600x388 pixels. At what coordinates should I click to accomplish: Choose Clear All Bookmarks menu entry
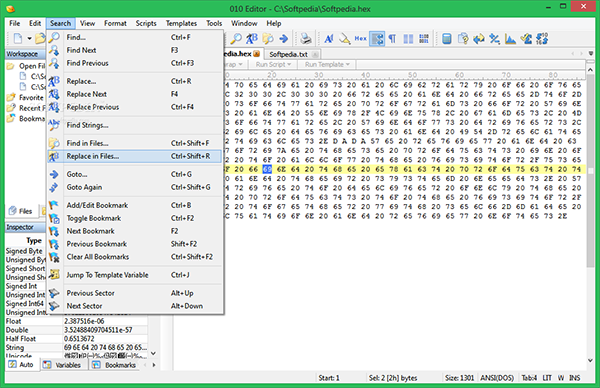tap(134, 257)
